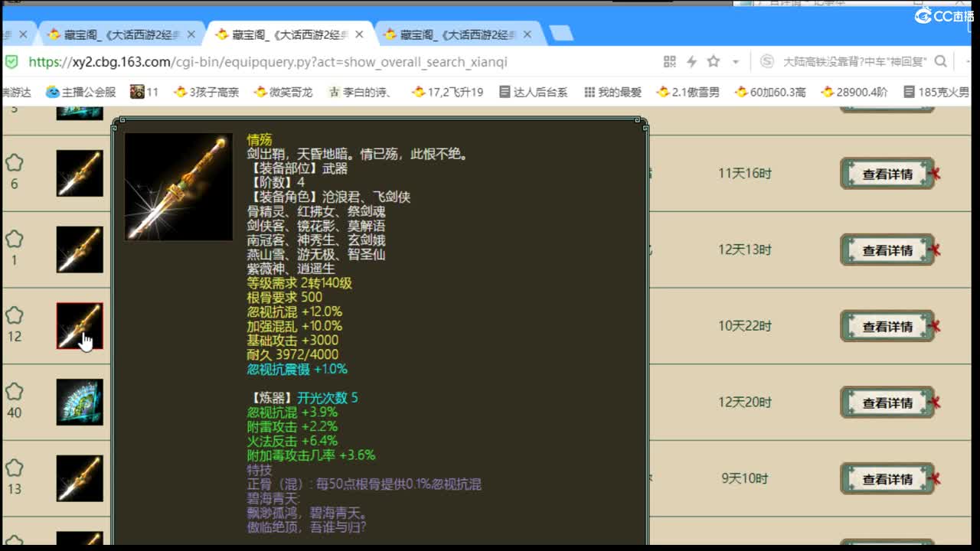
Task: Open the dropdown arrow beside bookmark star
Action: (x=736, y=62)
